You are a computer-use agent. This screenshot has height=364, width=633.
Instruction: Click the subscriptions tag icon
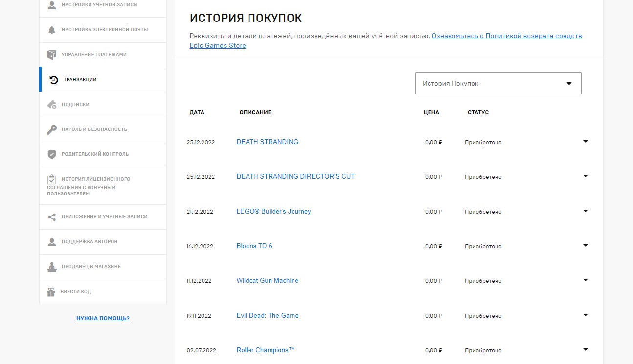pos(51,105)
